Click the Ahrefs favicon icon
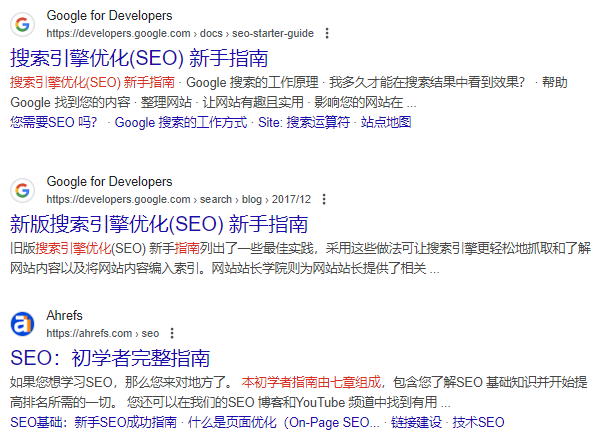 pos(23,324)
